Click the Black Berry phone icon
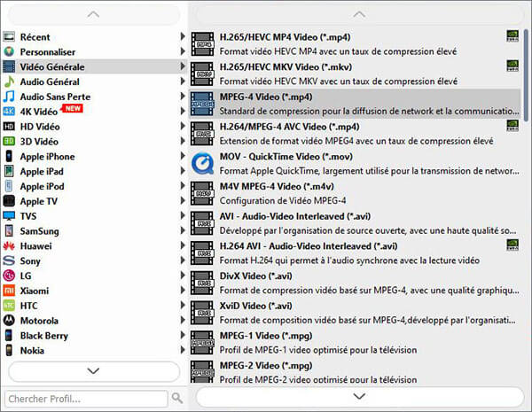Screen dimensions: 532x412 click(9, 336)
